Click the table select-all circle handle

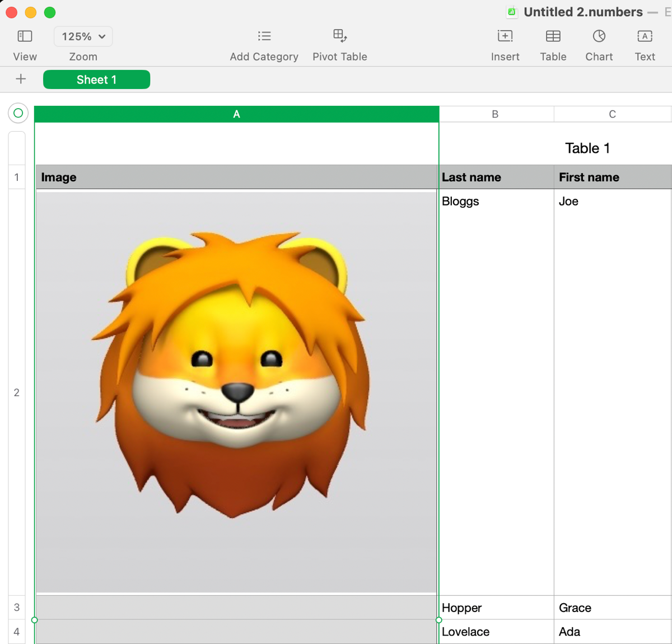[18, 113]
